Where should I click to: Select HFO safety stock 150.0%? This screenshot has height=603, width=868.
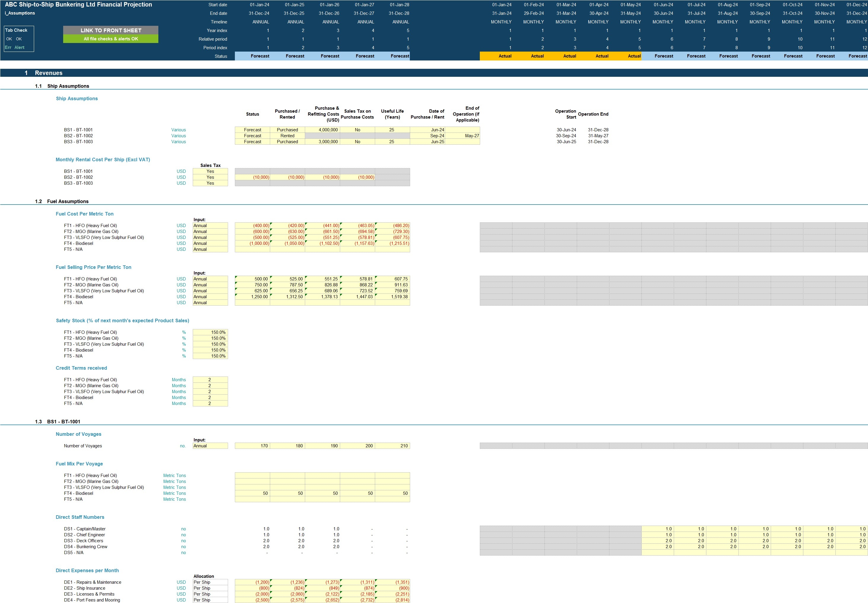210,333
